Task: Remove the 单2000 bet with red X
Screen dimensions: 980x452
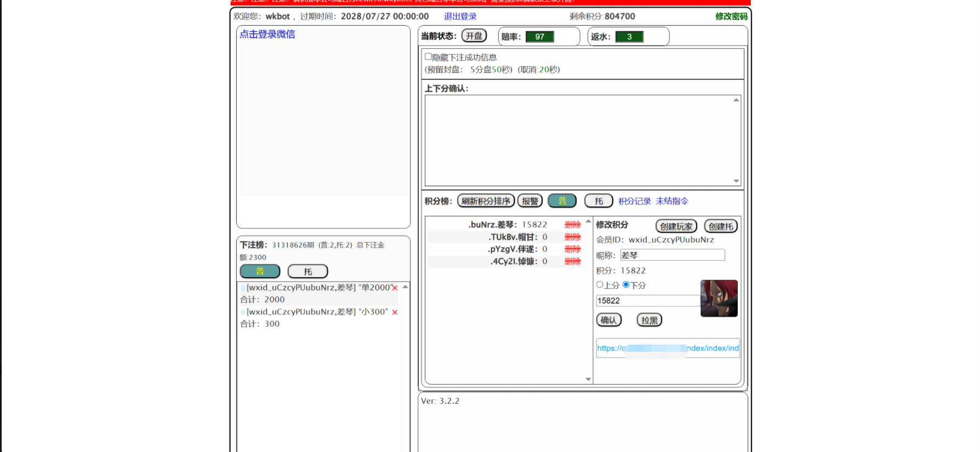Action: pos(395,288)
